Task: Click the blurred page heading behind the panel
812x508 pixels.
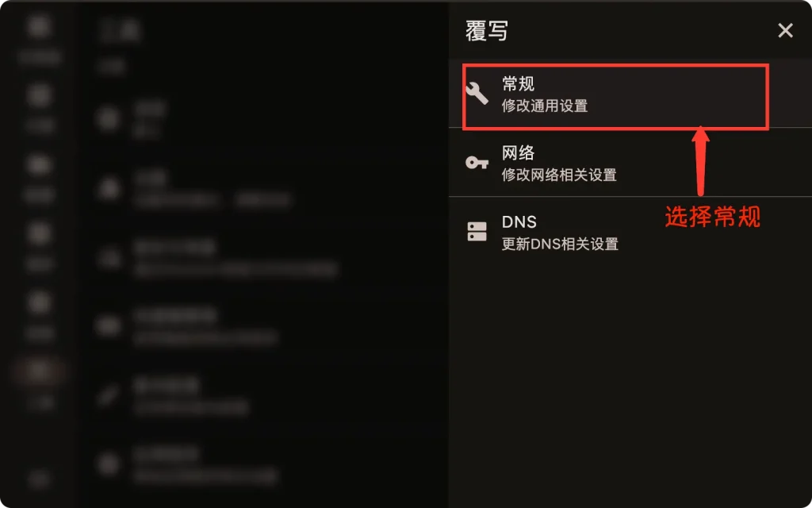Action: (120, 31)
